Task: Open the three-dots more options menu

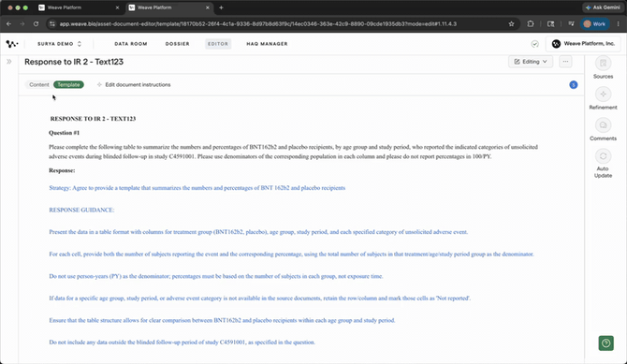Action: tap(565, 62)
